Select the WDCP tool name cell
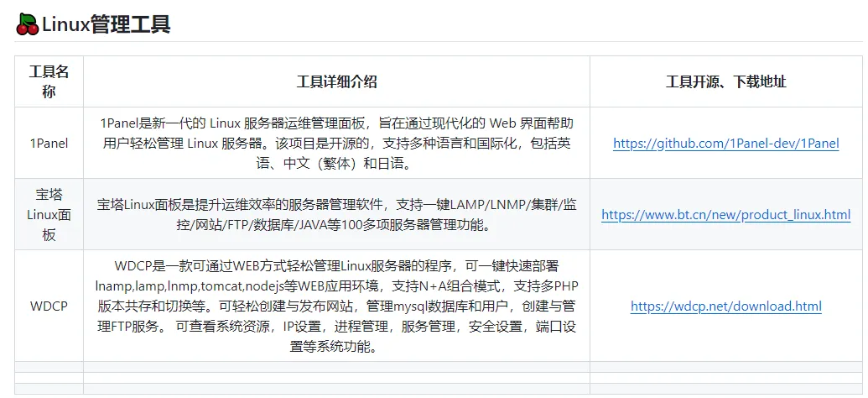Screen dimensions: 868x398 click(x=49, y=306)
